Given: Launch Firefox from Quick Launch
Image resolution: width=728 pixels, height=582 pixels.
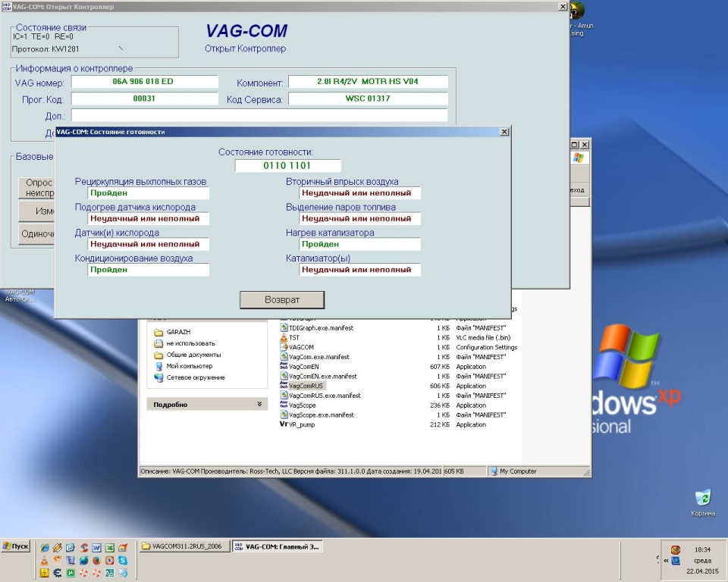Looking at the screenshot, I should [x=96, y=561].
